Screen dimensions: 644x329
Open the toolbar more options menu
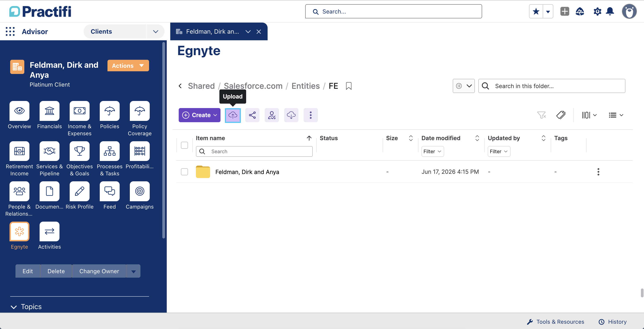(x=310, y=115)
